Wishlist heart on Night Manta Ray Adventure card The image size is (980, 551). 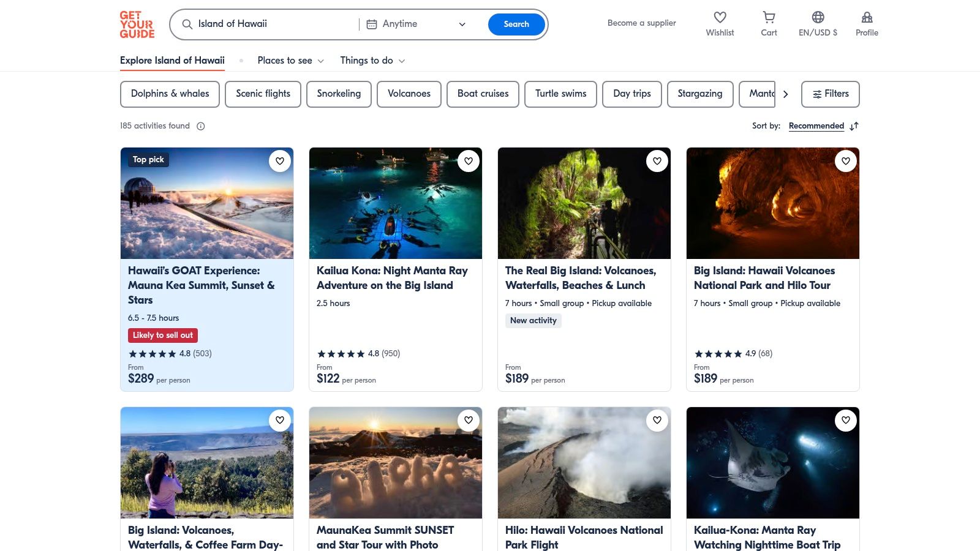coord(469,161)
